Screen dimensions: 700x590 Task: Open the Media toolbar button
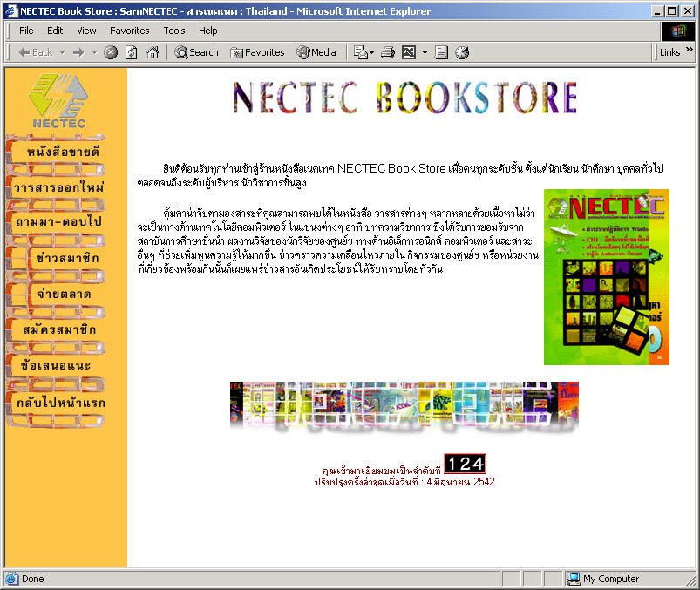[x=316, y=52]
